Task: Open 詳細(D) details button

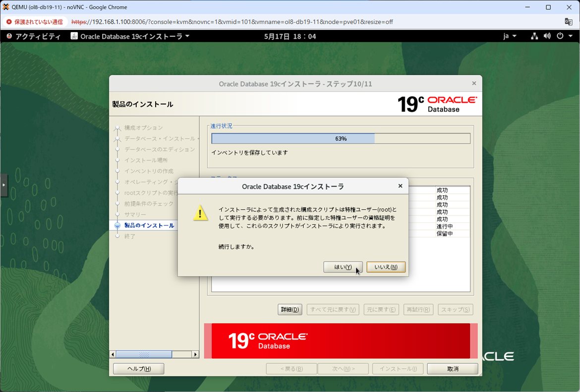Action: click(290, 310)
